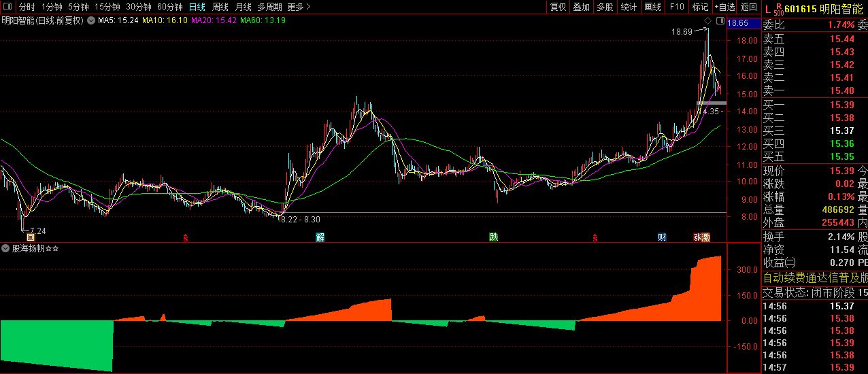Open the 股海扬帆 indicator dropdown arrow
This screenshot has width=868, height=374.
[x=5, y=249]
